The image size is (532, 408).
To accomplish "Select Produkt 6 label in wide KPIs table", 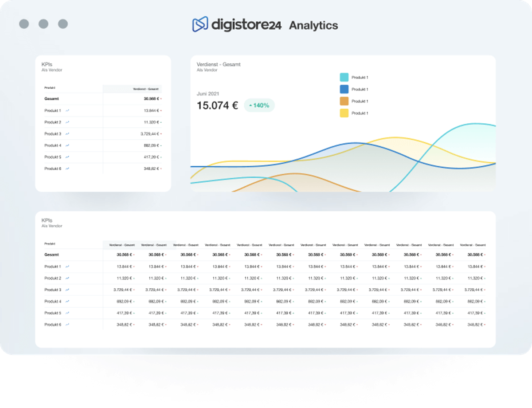I will tap(53, 325).
